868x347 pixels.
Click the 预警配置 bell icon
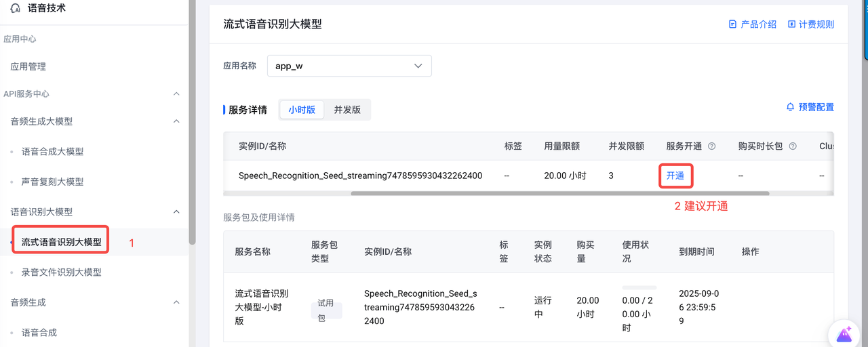click(790, 107)
